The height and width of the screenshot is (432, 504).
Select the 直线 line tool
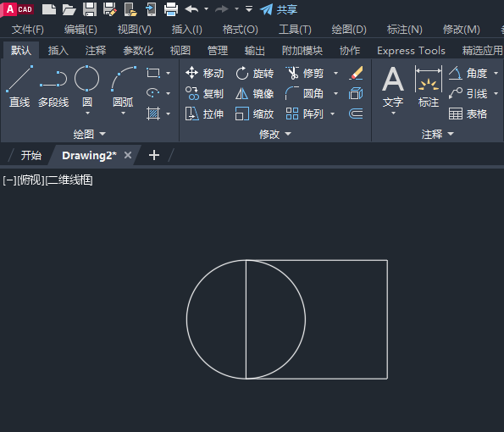click(19, 86)
